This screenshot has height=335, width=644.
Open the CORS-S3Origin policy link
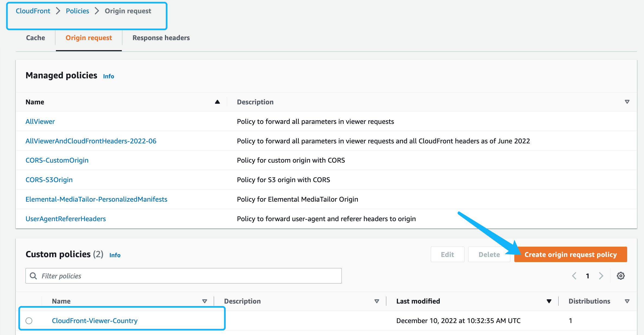[x=49, y=180]
